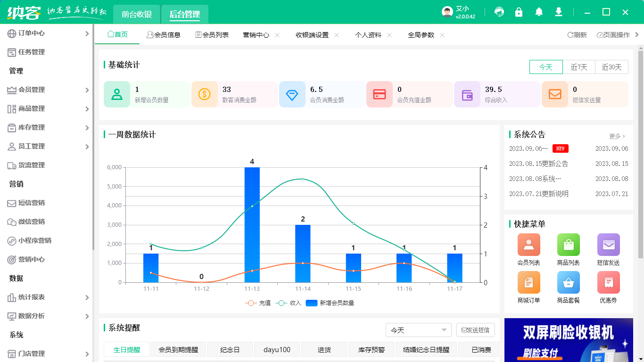Click the customer service headset icon
The width and height of the screenshot is (644, 362).
(499, 12)
